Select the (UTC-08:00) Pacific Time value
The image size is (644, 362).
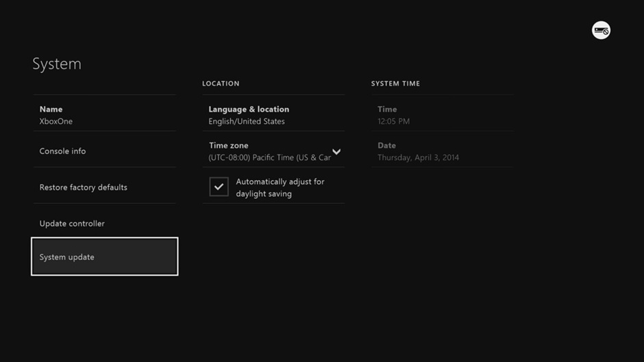click(x=269, y=157)
